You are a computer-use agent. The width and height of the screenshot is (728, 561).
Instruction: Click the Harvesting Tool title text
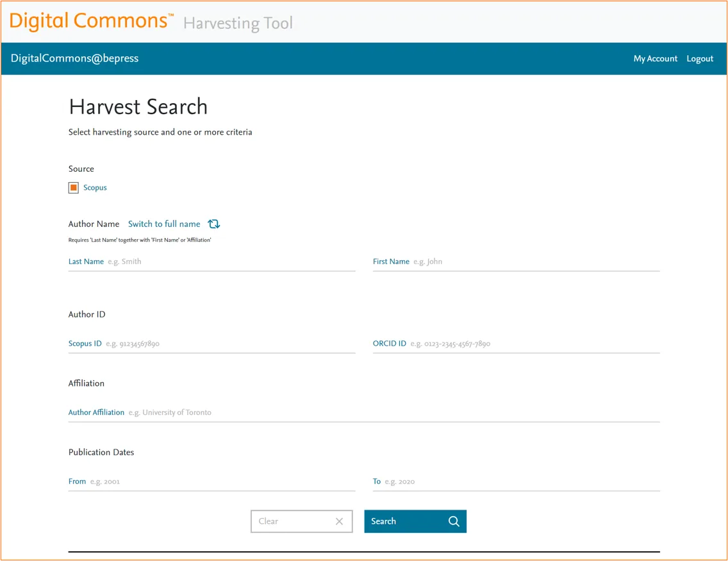pyautogui.click(x=238, y=22)
